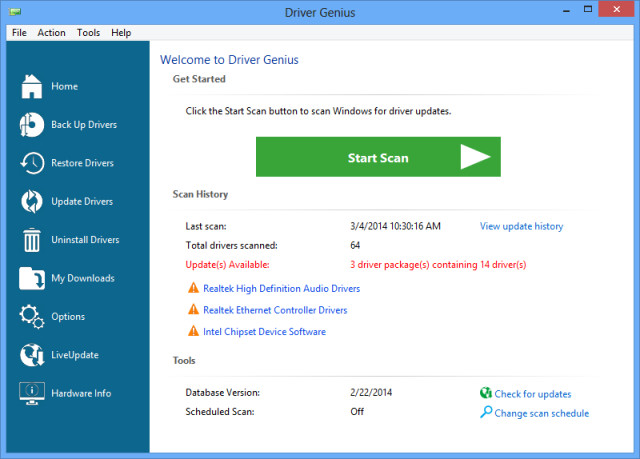Open the Help menu
The image size is (640, 459).
click(x=121, y=33)
